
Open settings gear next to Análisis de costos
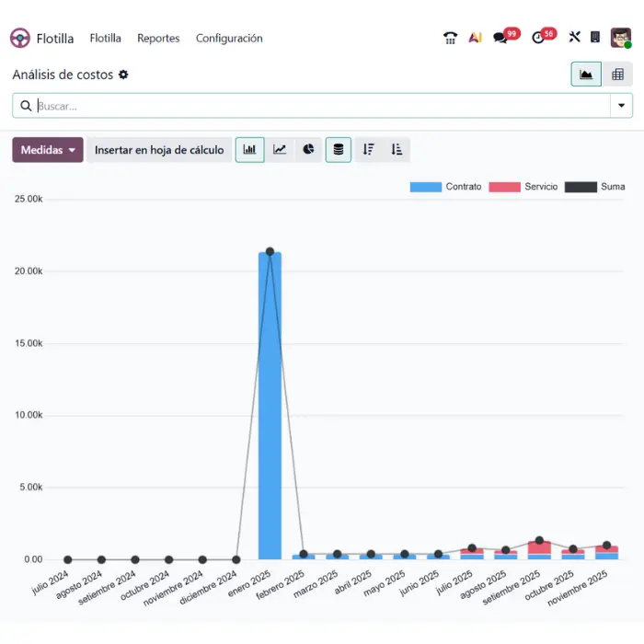point(123,75)
